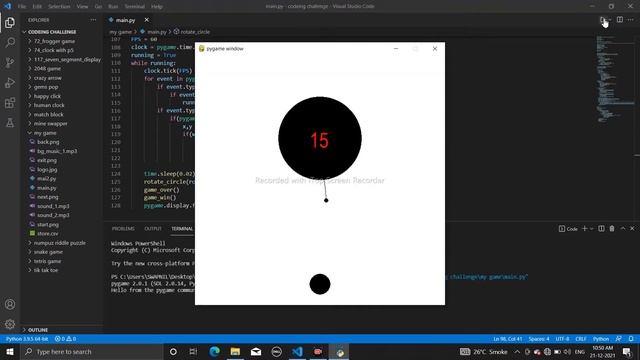Click the Ln, Col cursor position indicator
Screen dimensions: 640x360
pyautogui.click(x=507, y=339)
